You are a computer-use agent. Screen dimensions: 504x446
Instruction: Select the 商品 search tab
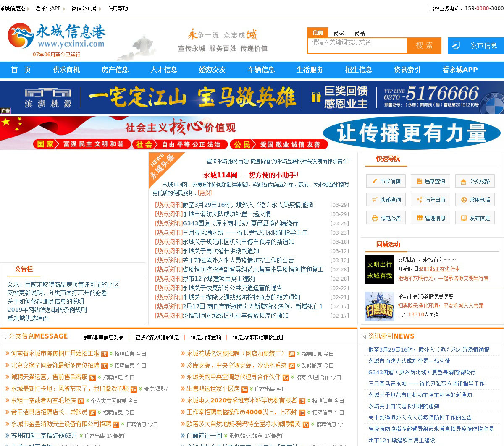point(360,33)
